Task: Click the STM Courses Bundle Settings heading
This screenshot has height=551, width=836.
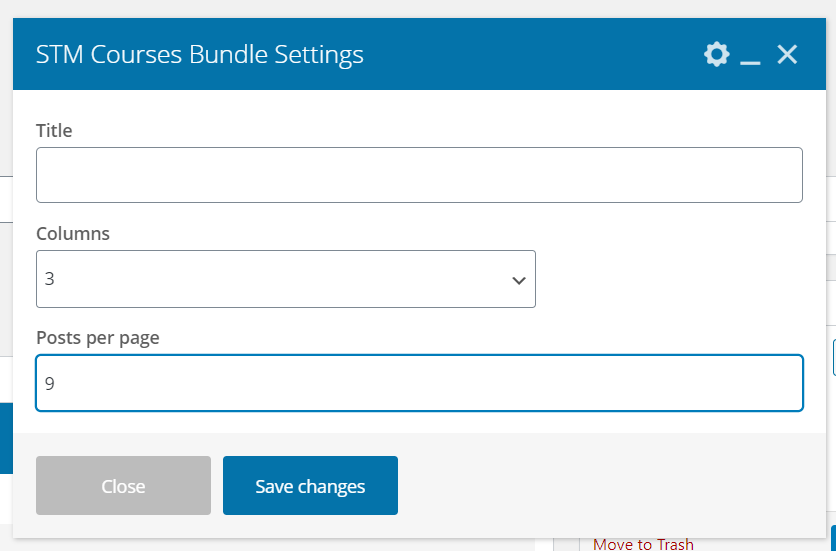Action: 200,54
